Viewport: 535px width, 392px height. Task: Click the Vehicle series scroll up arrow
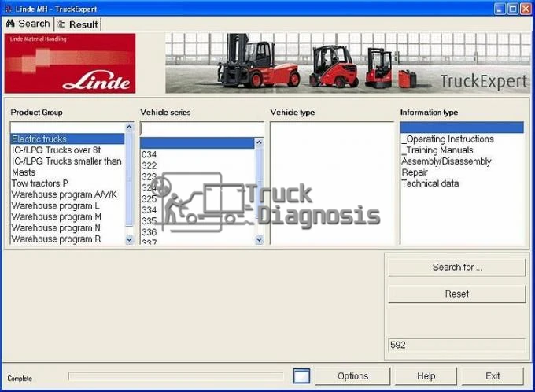click(x=260, y=142)
